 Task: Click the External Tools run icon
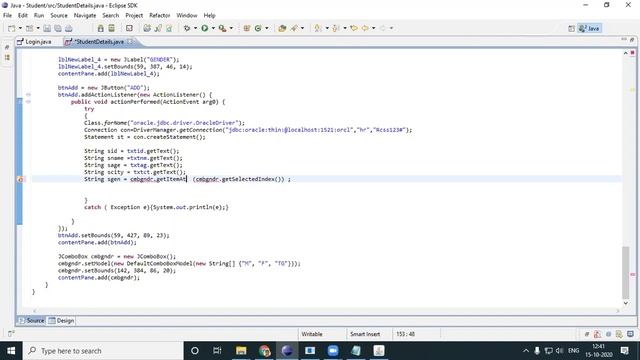[222, 28]
